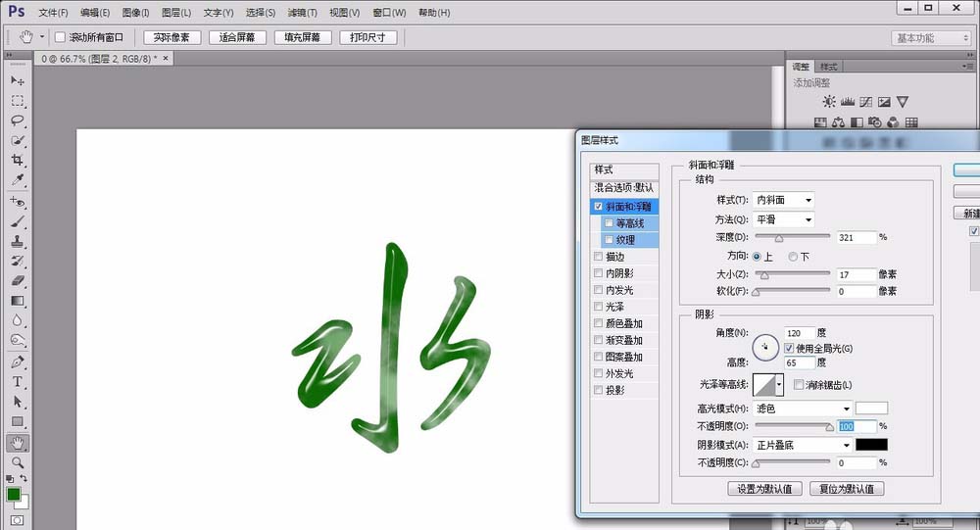Viewport: 980px width, 530px height.
Task: Click 打印尺寸 button
Action: point(368,37)
